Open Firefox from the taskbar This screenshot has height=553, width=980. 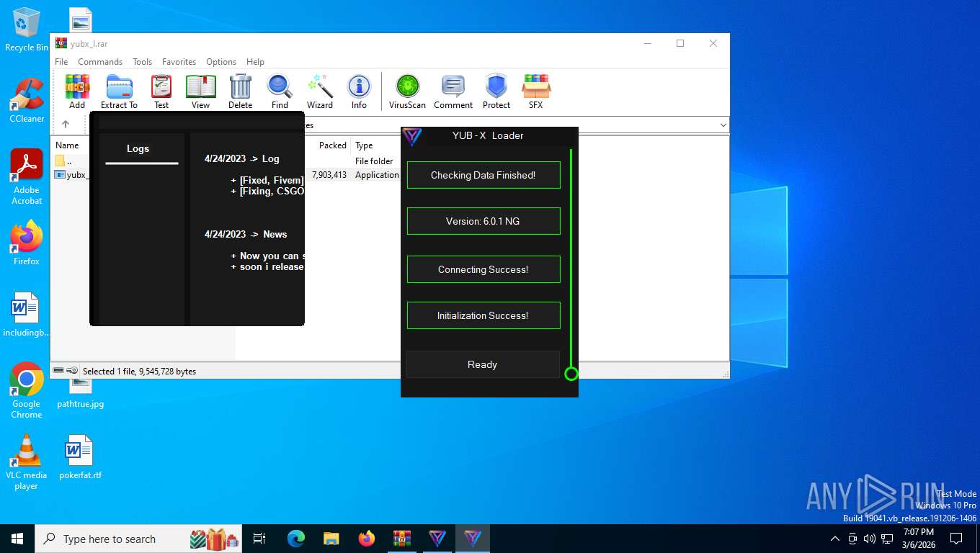367,539
